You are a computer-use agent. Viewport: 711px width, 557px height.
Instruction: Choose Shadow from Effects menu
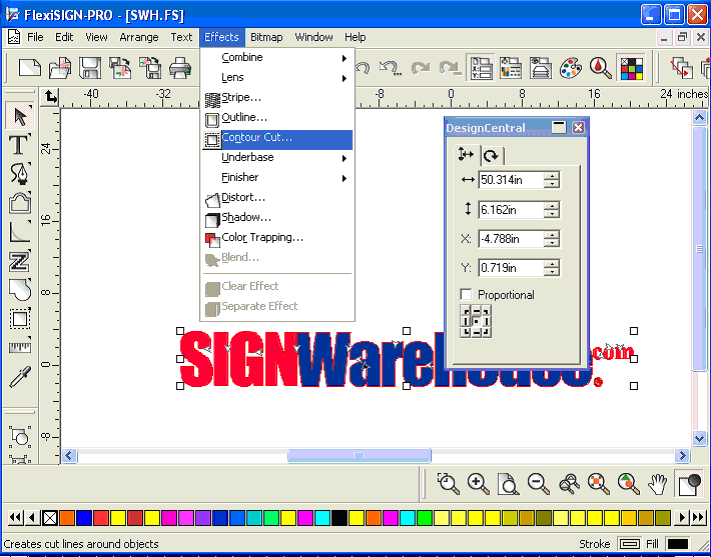[277, 217]
